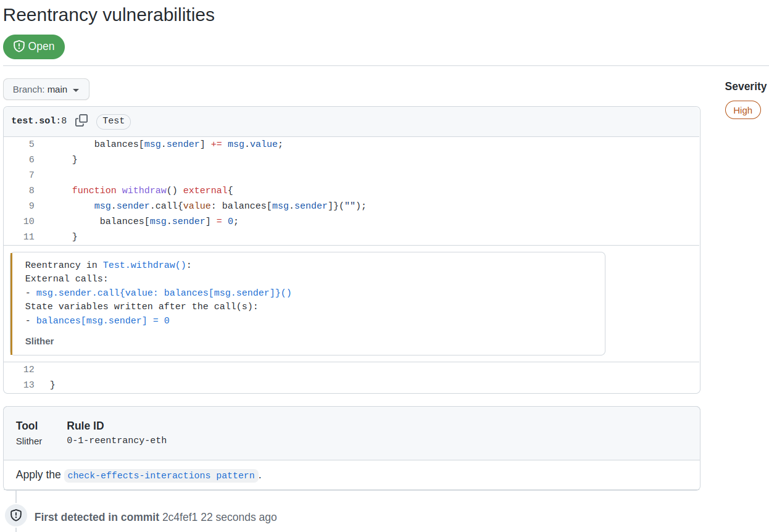Open the balances[msg.sender] = 0 link

102,320
